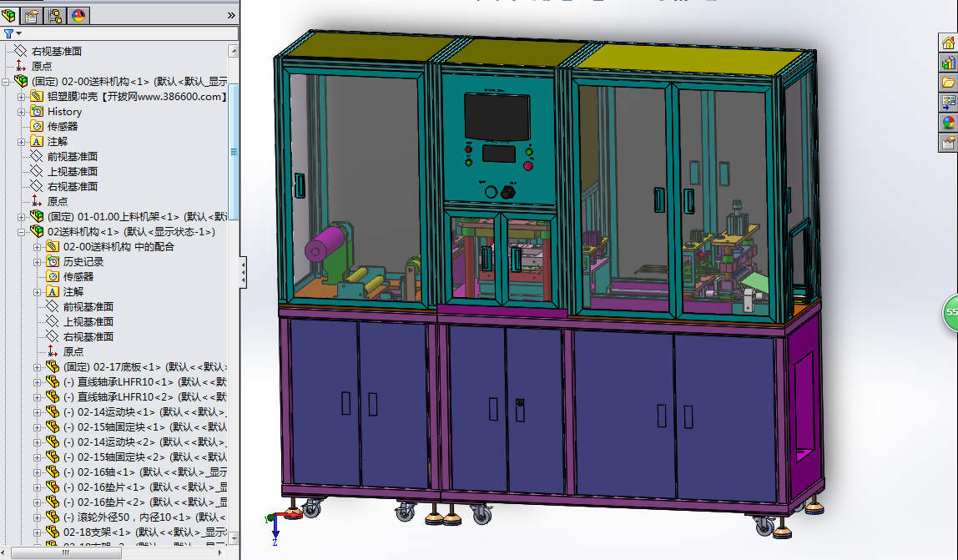The image size is (958, 560).
Task: Expand the 铝塑膜冲壳 mates folder
Action: point(22,97)
